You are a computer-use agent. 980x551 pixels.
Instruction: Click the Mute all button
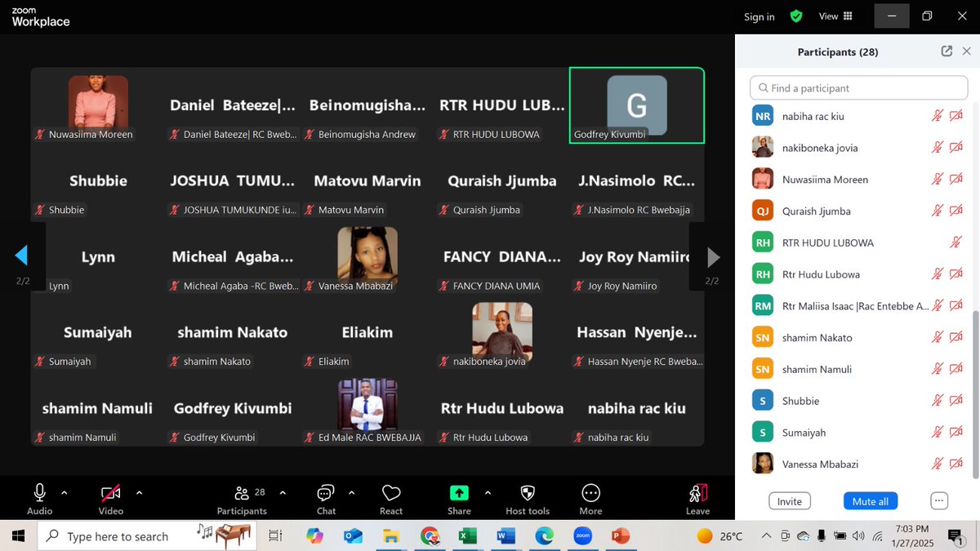pos(871,501)
